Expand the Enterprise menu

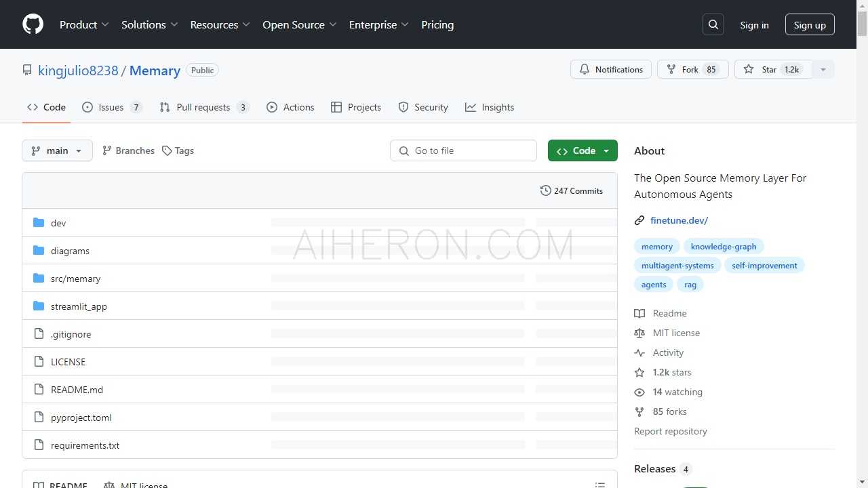click(378, 24)
